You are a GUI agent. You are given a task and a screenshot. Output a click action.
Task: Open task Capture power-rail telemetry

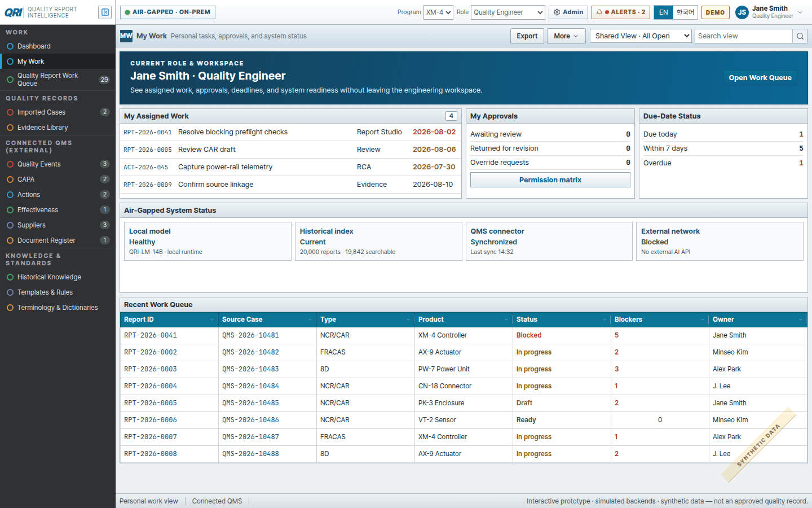[290, 167]
